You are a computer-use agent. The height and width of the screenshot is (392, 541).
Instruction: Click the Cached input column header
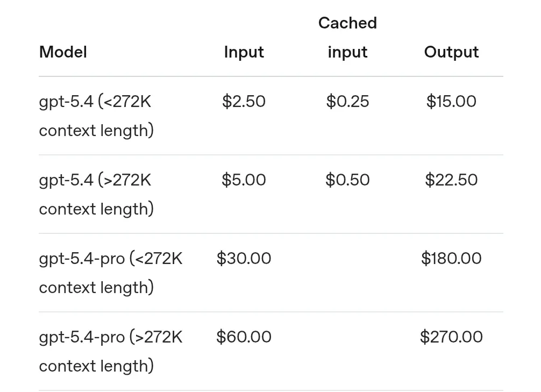pos(347,38)
